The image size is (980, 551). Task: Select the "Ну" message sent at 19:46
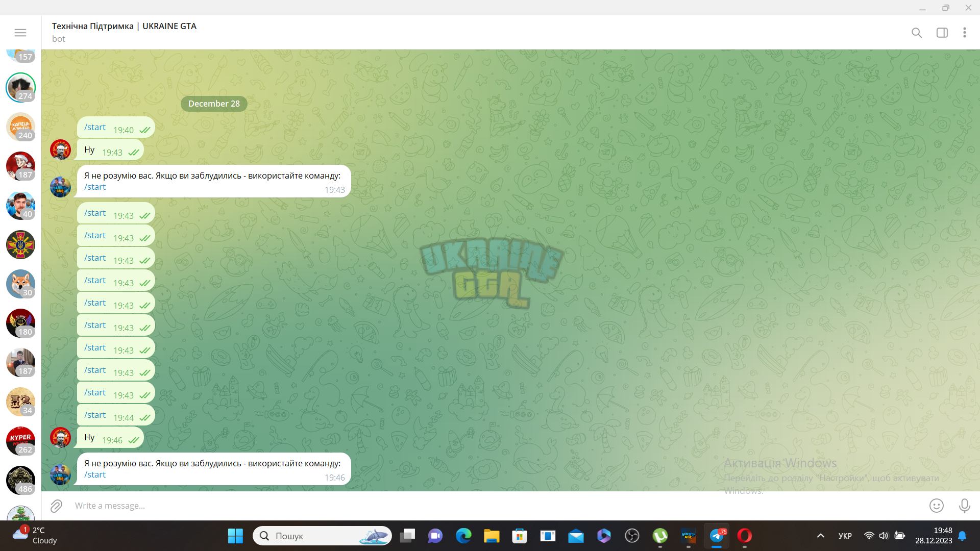click(x=110, y=438)
